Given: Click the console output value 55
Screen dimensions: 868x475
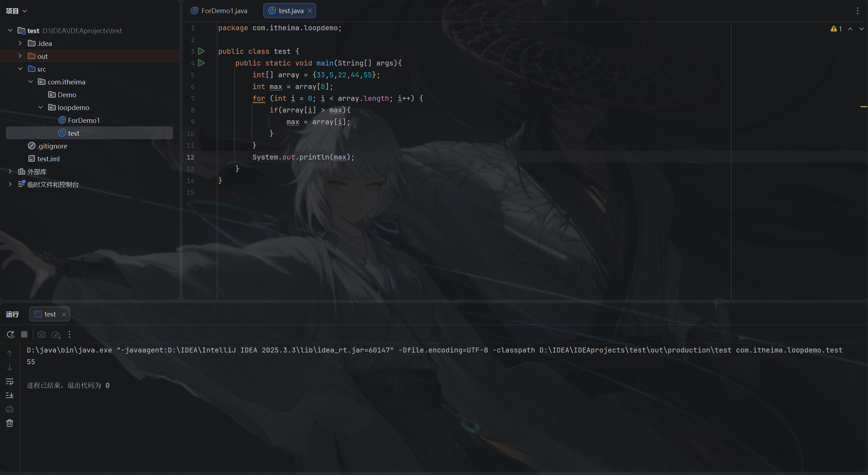Looking at the screenshot, I should click(x=31, y=362).
